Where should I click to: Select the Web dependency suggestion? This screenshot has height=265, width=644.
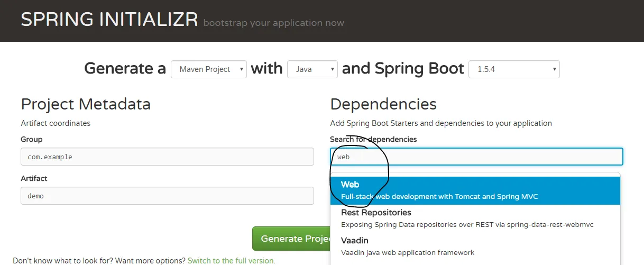[x=475, y=190]
